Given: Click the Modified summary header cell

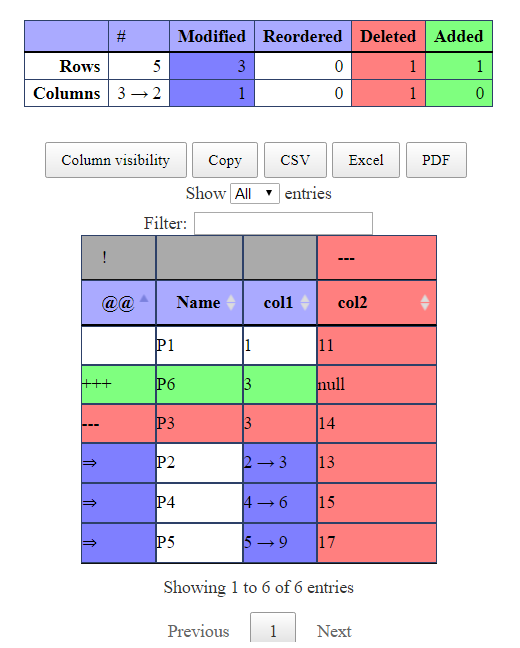Looking at the screenshot, I should pos(212,36).
